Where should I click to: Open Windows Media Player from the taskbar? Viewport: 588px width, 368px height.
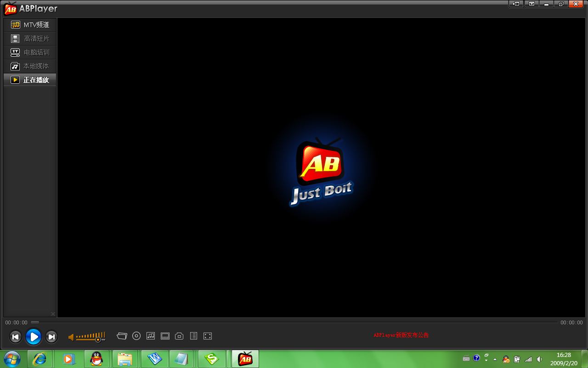68,359
